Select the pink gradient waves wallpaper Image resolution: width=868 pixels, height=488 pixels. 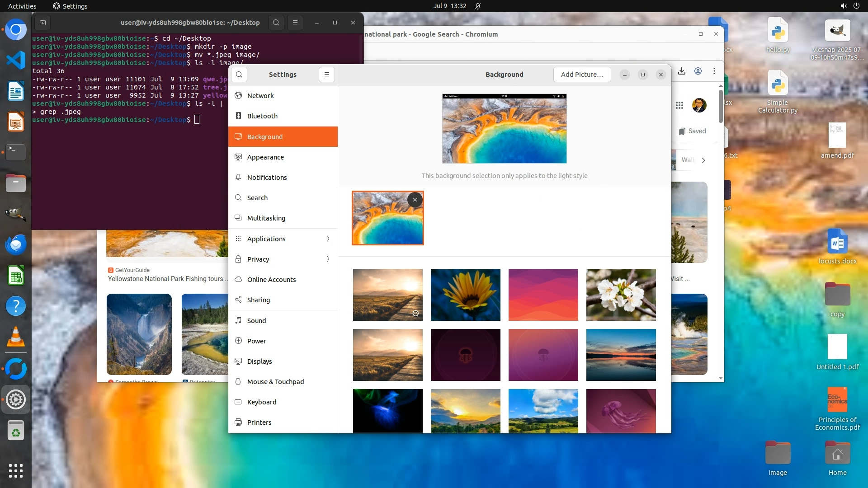point(543,295)
